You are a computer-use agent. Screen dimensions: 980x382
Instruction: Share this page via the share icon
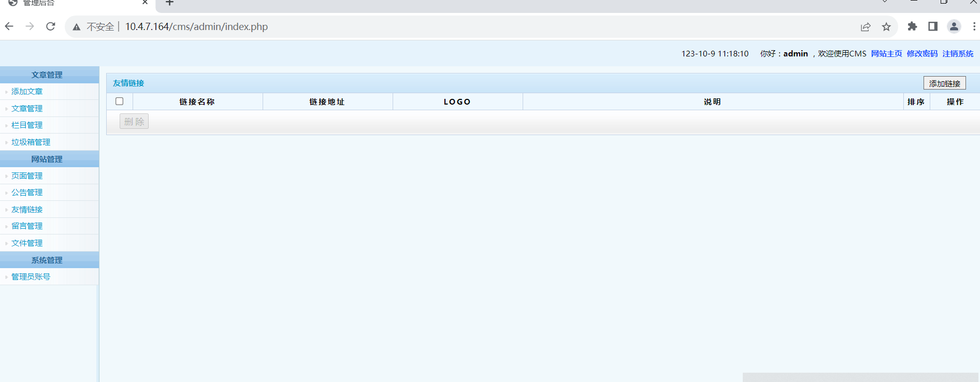(x=866, y=27)
